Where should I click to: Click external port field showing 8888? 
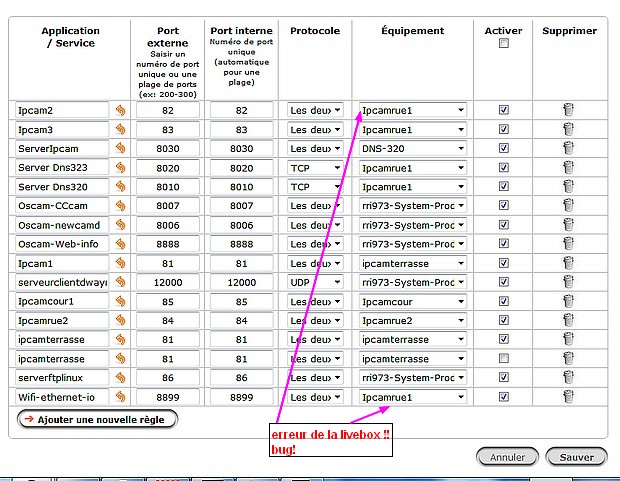(166, 244)
